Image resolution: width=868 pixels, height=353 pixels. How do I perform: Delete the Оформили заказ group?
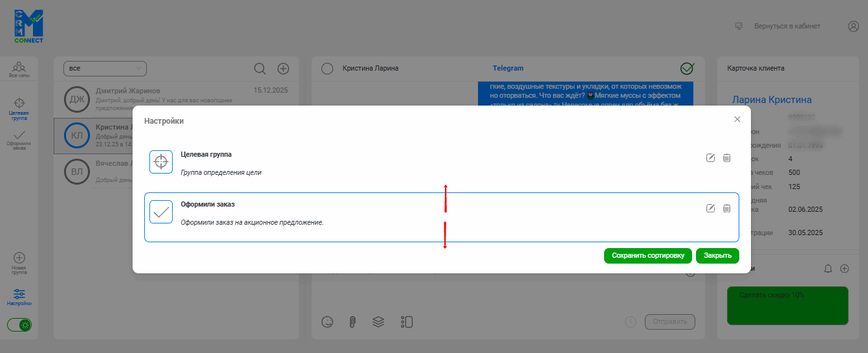pos(726,208)
